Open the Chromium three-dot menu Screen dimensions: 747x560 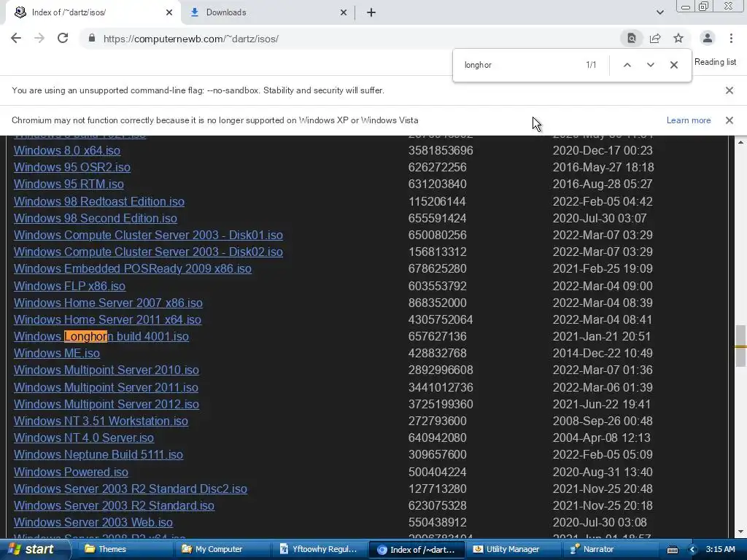[731, 39]
